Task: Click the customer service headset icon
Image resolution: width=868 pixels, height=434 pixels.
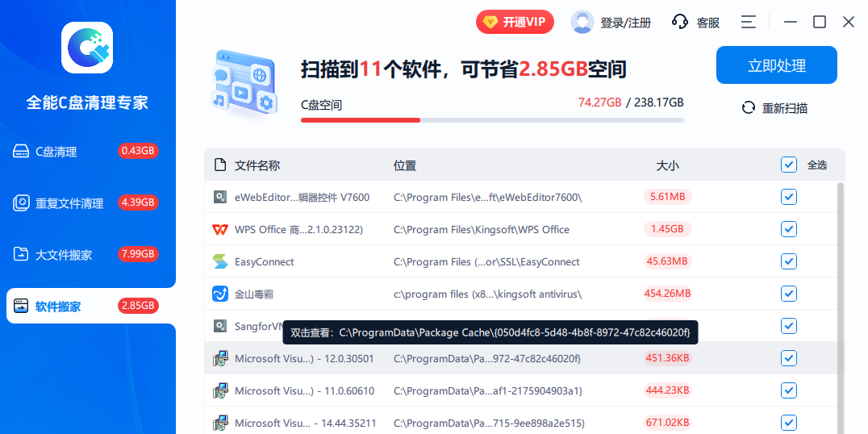Action: click(680, 23)
